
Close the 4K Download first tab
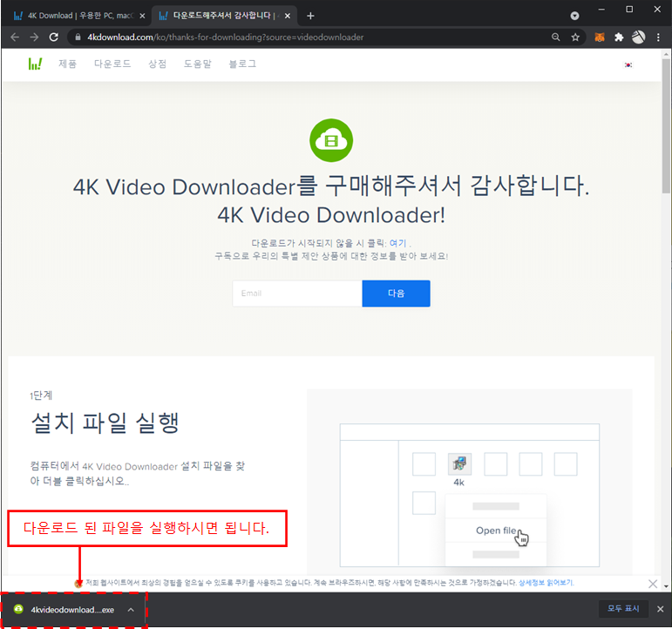(x=142, y=16)
